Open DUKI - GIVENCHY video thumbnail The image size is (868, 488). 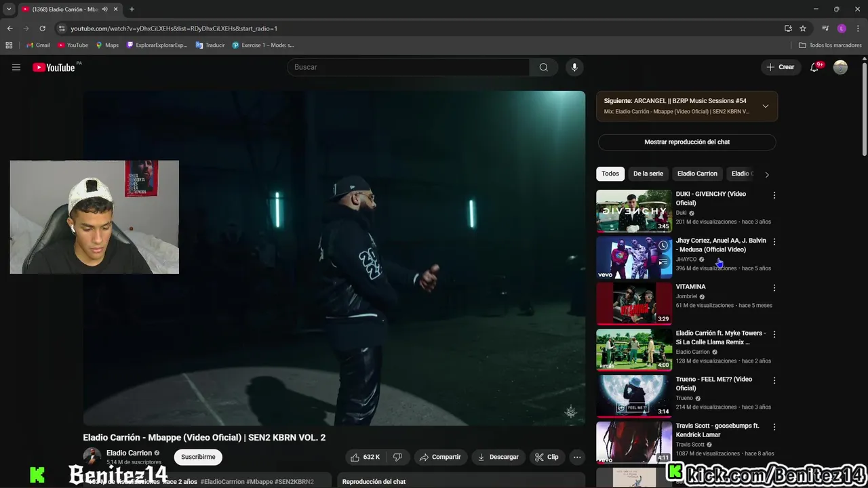[634, 211]
